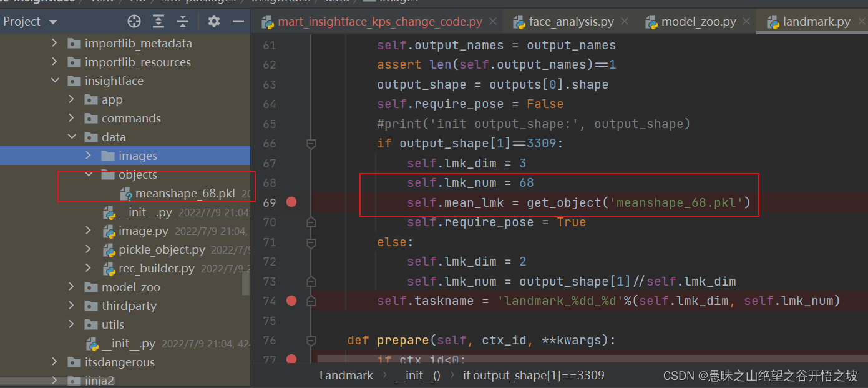Expand the pickle_object.py file node
The height and width of the screenshot is (388, 868).
pos(89,249)
